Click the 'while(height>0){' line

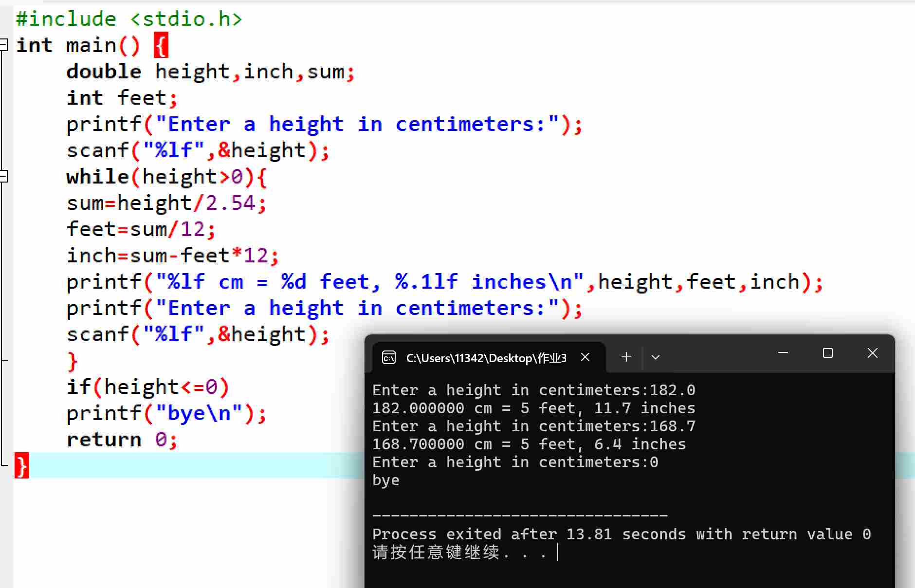[167, 177]
